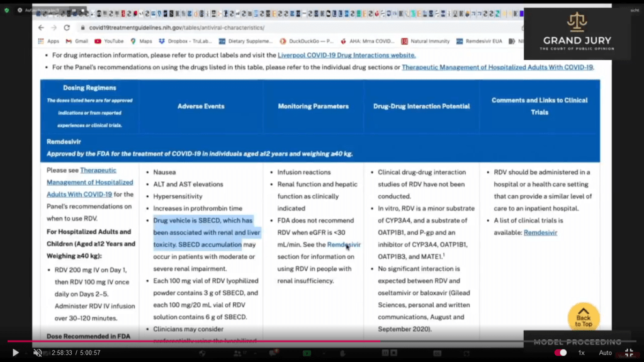Click the browser address bar URL
This screenshot has width=644, height=362.
(x=176, y=28)
